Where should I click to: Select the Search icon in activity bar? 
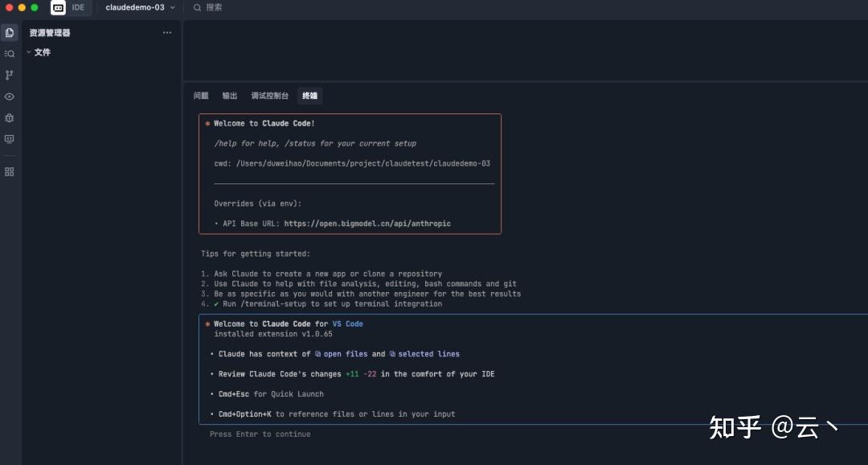pos(9,54)
